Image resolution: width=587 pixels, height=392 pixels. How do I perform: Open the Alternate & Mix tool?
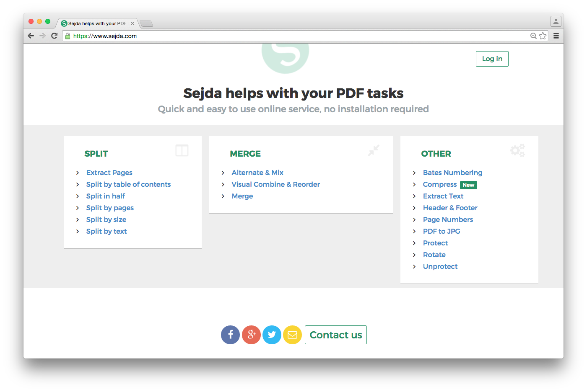pos(257,173)
